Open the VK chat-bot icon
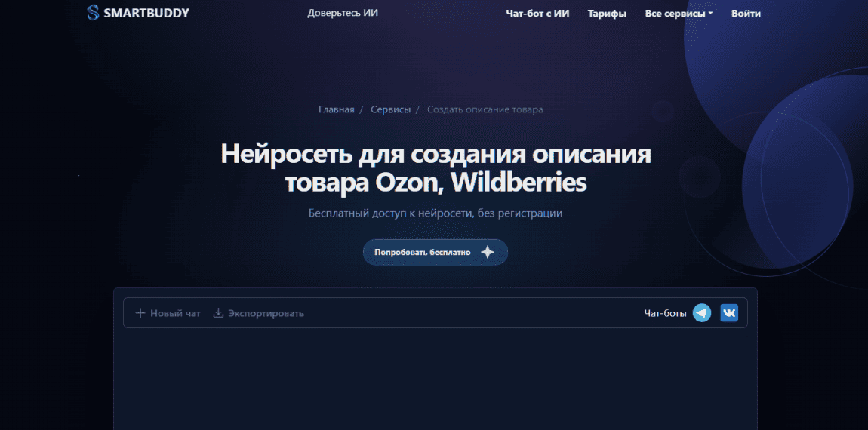The width and height of the screenshot is (868, 430). [729, 313]
